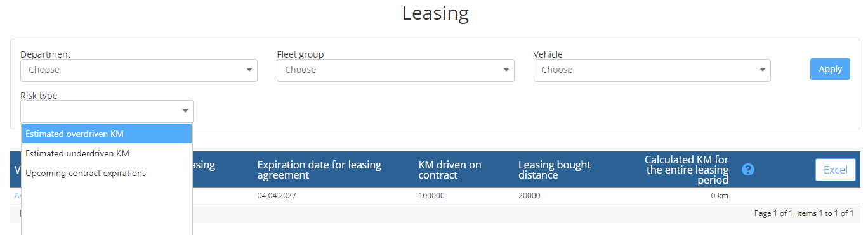Select the 100000 KM driven cell
The height and width of the screenshot is (235, 868).
[x=431, y=196]
